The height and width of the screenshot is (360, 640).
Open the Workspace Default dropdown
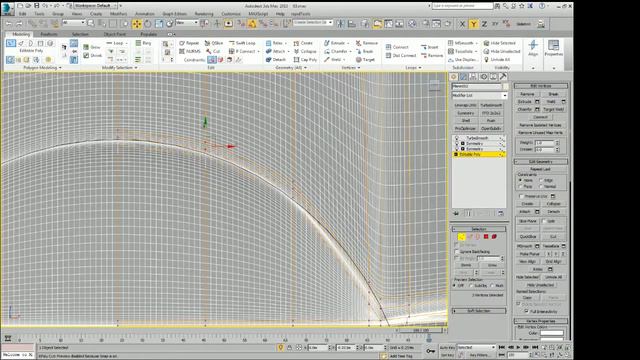click(x=96, y=6)
